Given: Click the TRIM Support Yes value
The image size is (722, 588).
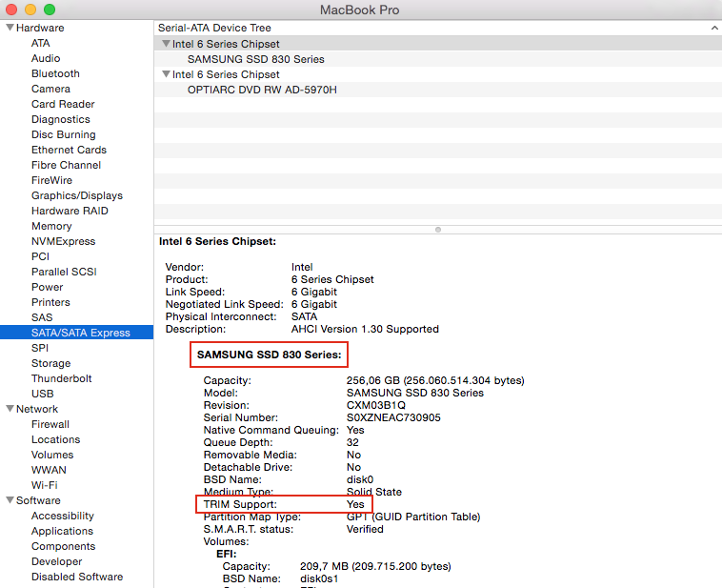Looking at the screenshot, I should point(355,504).
